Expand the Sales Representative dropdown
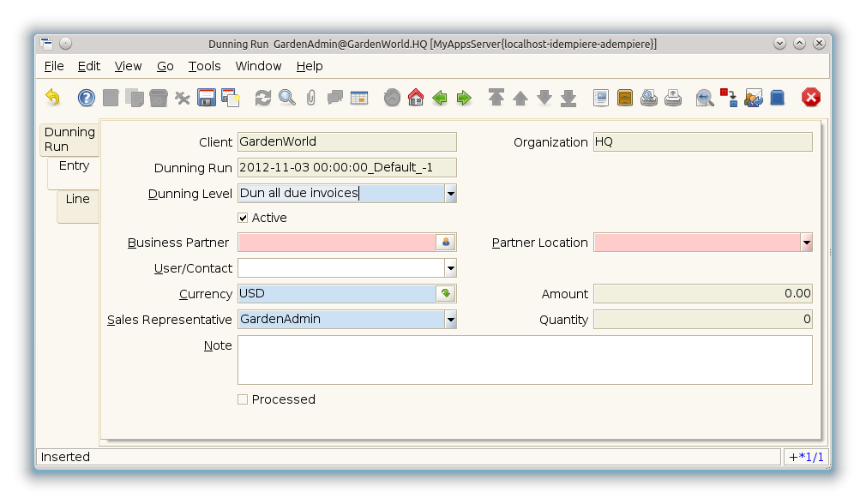The image size is (866, 504). [450, 320]
